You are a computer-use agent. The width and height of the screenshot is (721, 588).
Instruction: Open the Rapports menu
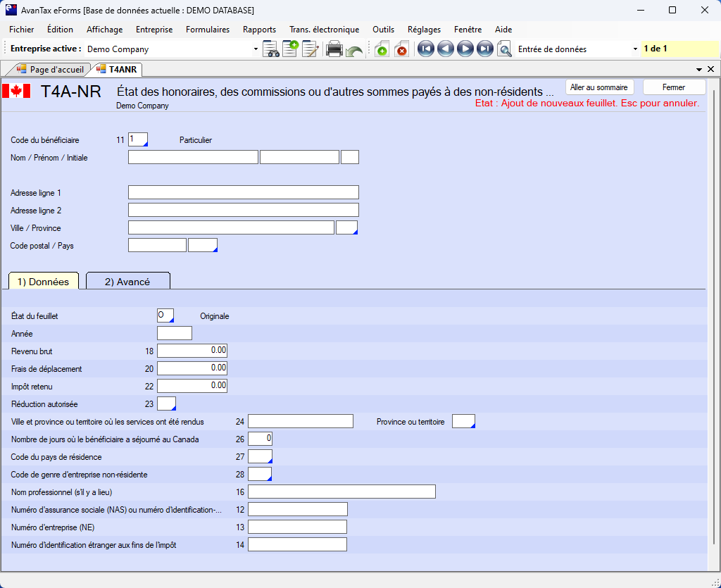(x=259, y=30)
